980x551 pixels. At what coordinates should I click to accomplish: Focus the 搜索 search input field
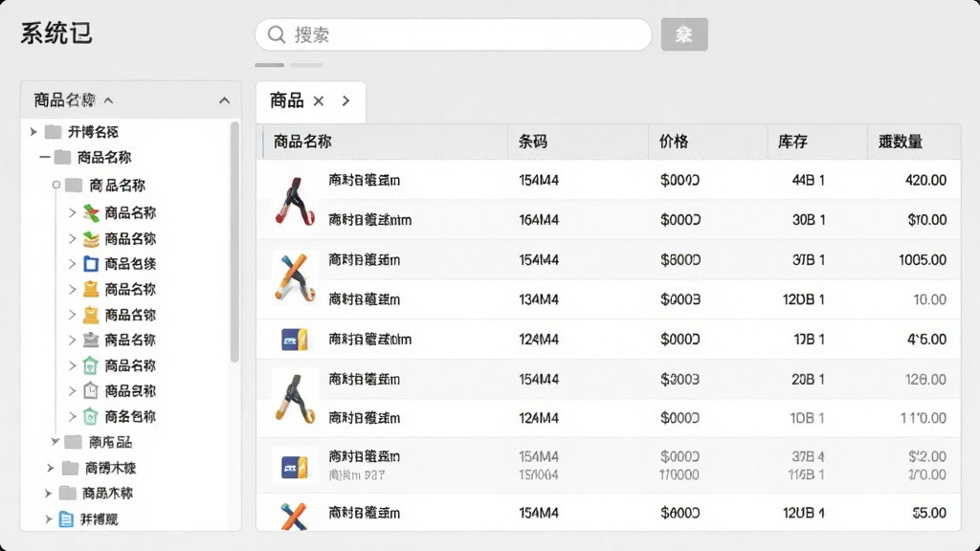(453, 34)
